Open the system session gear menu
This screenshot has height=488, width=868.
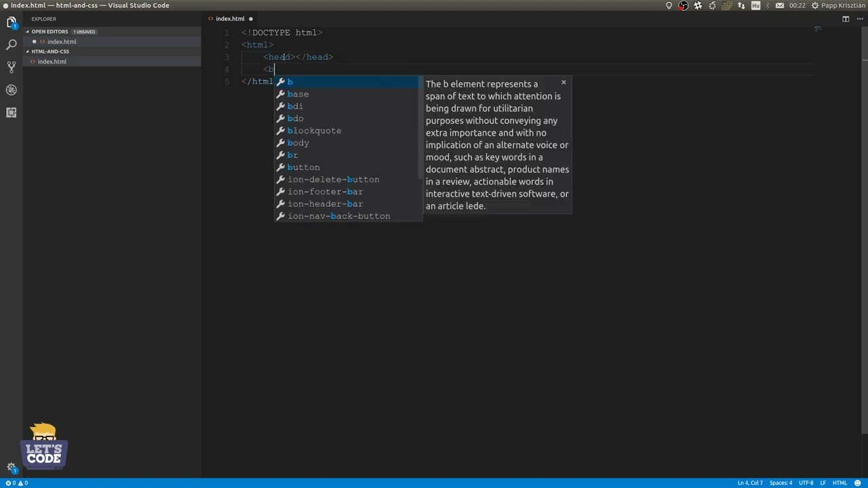coord(814,5)
